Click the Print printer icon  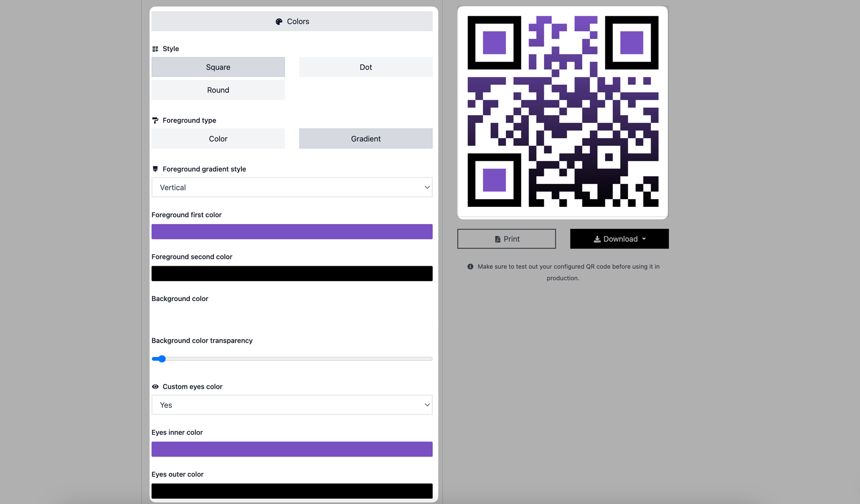tap(497, 239)
